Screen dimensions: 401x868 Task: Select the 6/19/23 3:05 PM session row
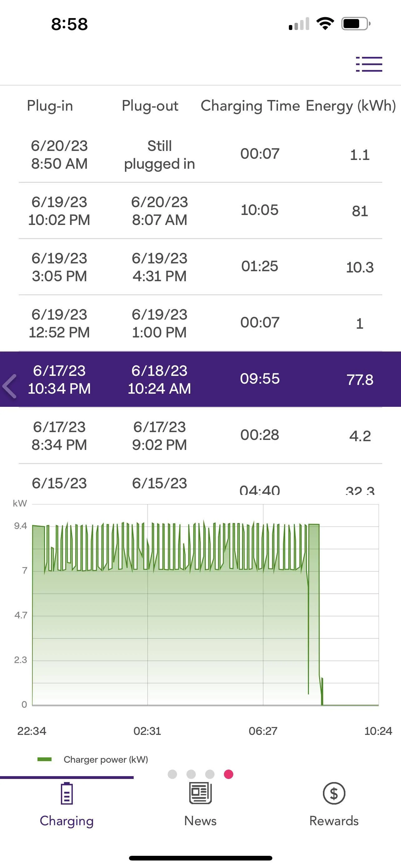(200, 267)
